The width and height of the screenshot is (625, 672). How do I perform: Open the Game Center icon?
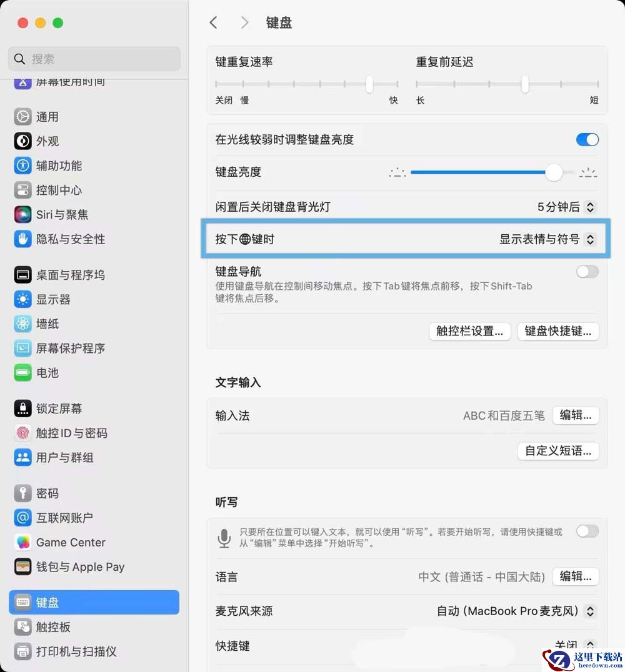[22, 542]
